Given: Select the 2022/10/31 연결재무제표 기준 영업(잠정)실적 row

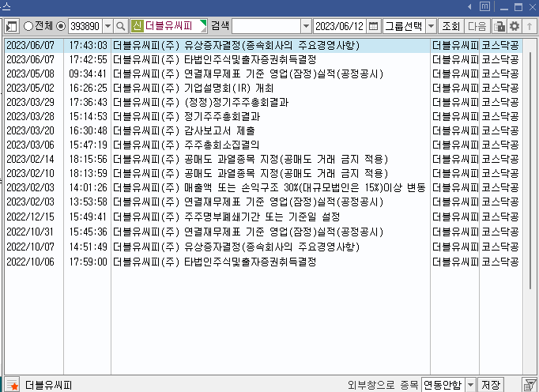Looking at the screenshot, I should (263, 232).
